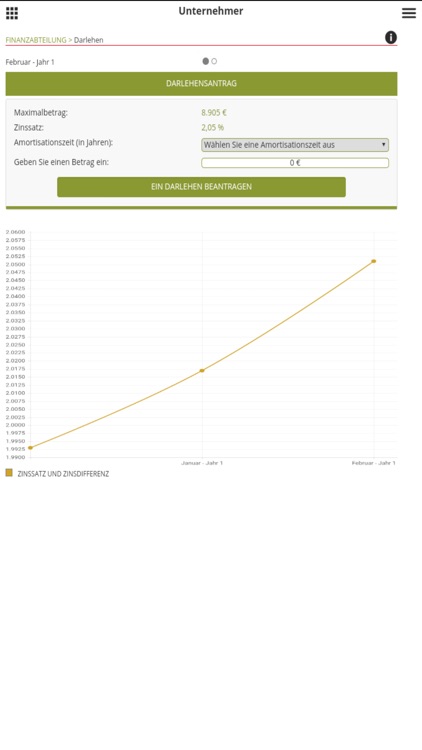Screen dimensions: 422x750
Task: Click Ein Darlehen beantragen button
Action: coord(201,187)
